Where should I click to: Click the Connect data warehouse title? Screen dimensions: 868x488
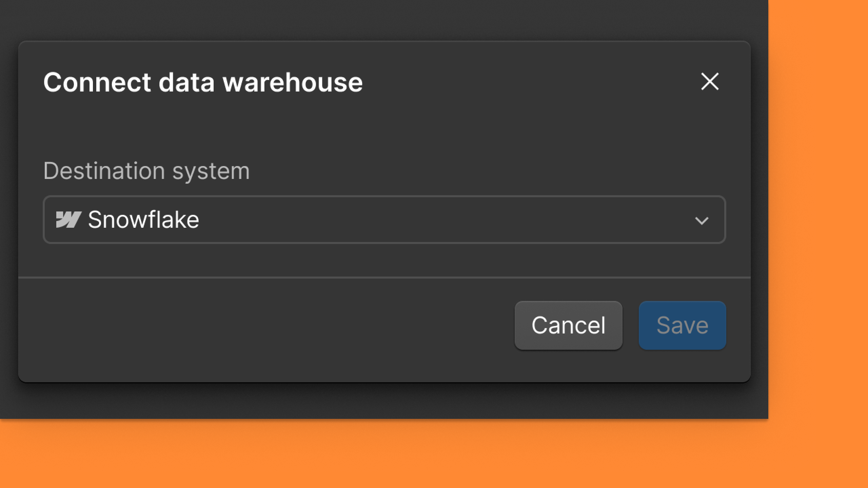(203, 82)
